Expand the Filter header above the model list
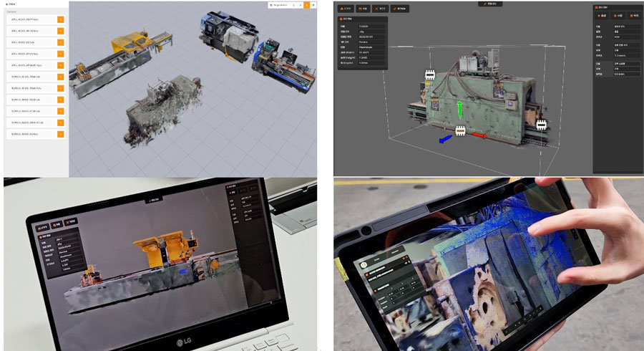 pos(11,4)
